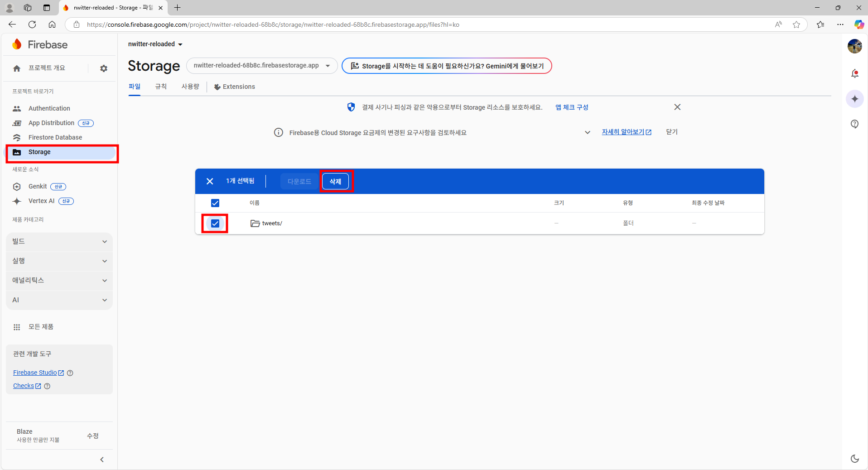
Task: Expand Cloud Storage pricing notice chevron
Action: 588,132
